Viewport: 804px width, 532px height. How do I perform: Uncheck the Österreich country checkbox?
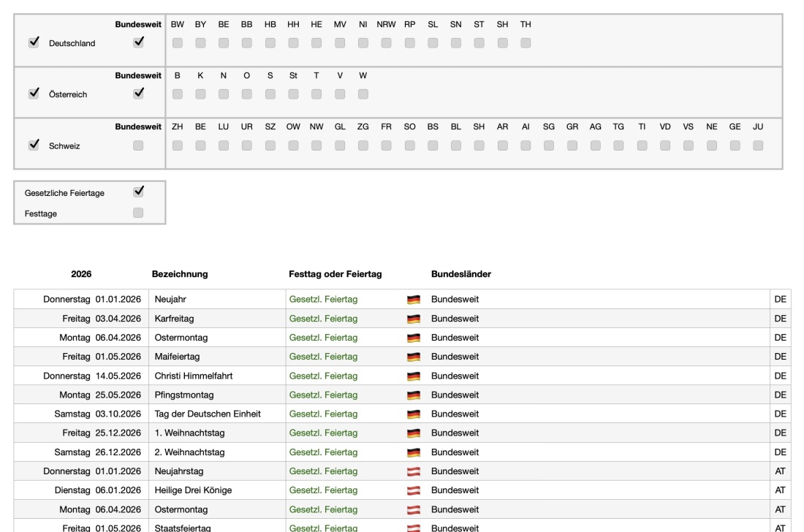tap(33, 94)
